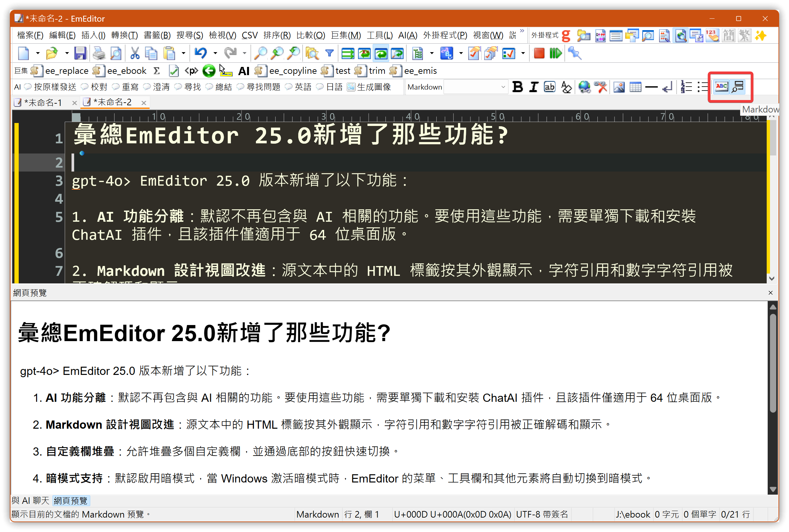Toggle the Markdown web preview button
The image size is (789, 532).
pos(738,87)
